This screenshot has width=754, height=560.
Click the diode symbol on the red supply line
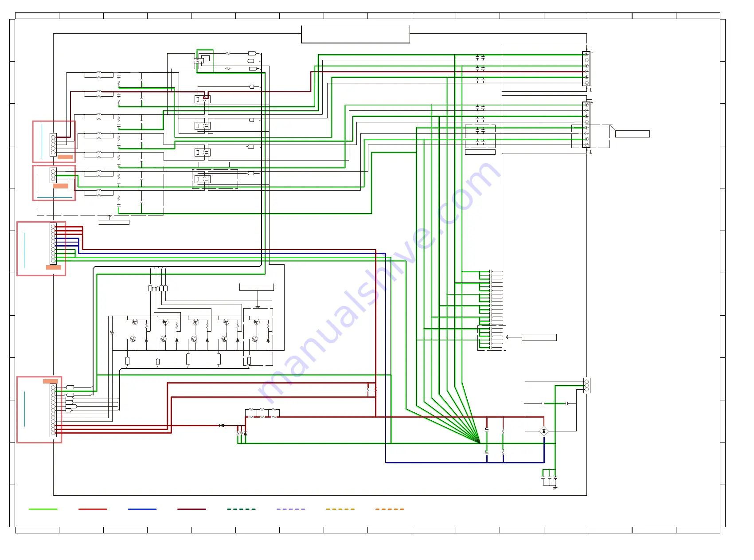(x=222, y=426)
